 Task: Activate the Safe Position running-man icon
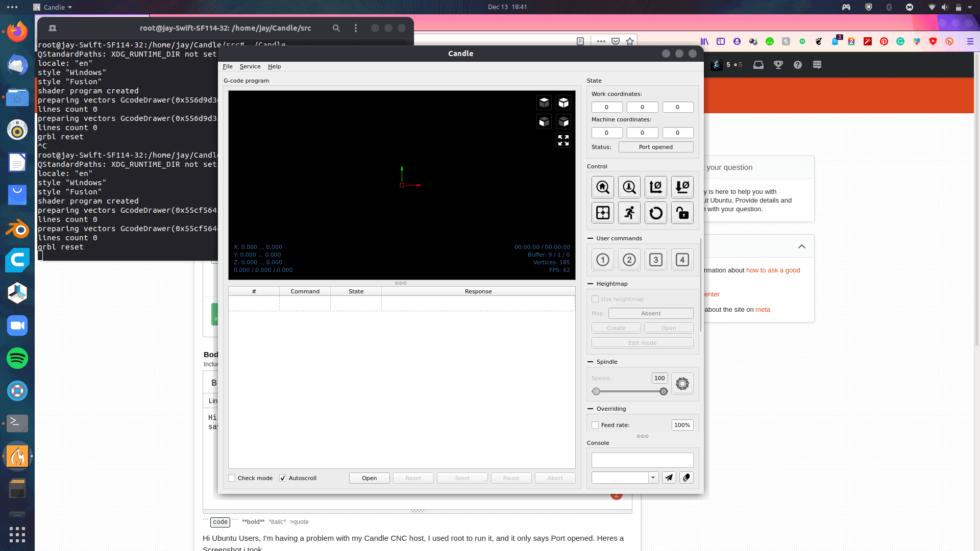[629, 213]
